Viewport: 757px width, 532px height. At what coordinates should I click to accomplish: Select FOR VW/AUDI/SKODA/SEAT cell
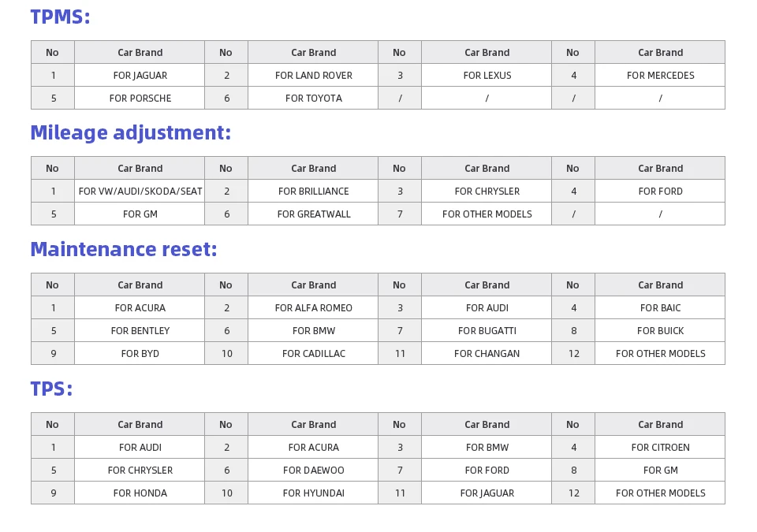click(140, 192)
